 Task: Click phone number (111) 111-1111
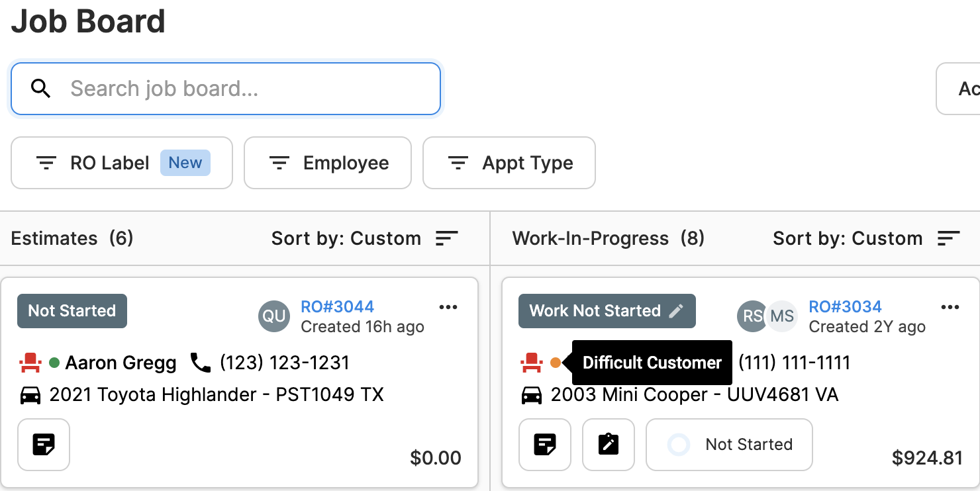[x=795, y=363]
